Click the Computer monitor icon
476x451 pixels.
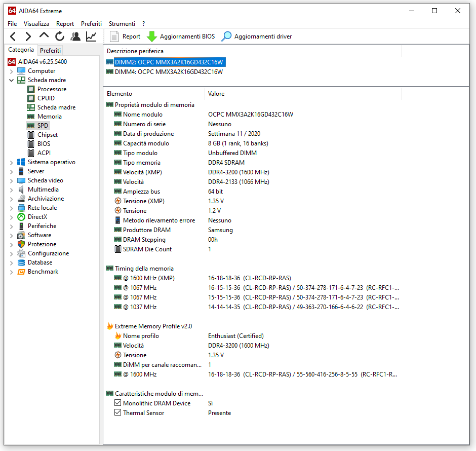[21, 71]
